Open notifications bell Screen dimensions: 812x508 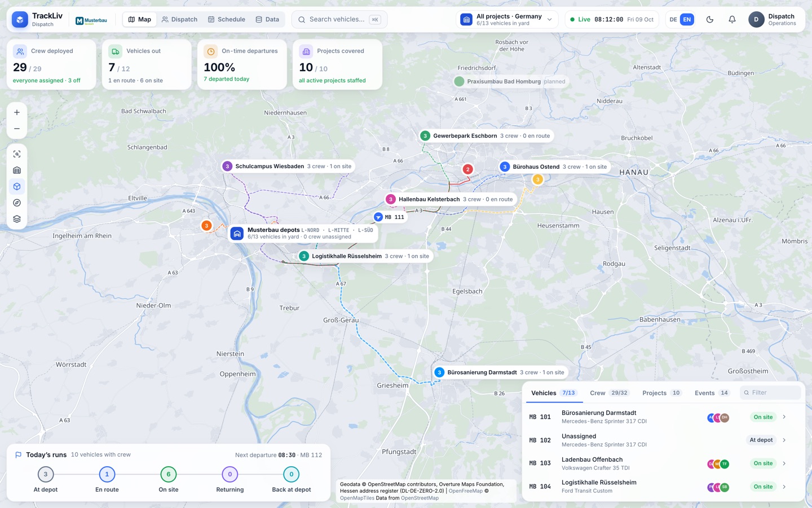pyautogui.click(x=732, y=19)
